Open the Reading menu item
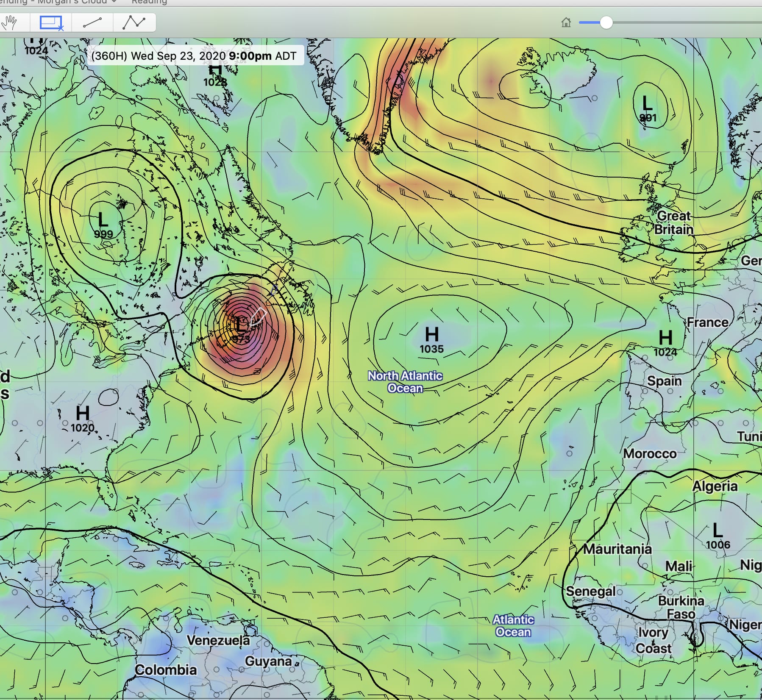 148,2
